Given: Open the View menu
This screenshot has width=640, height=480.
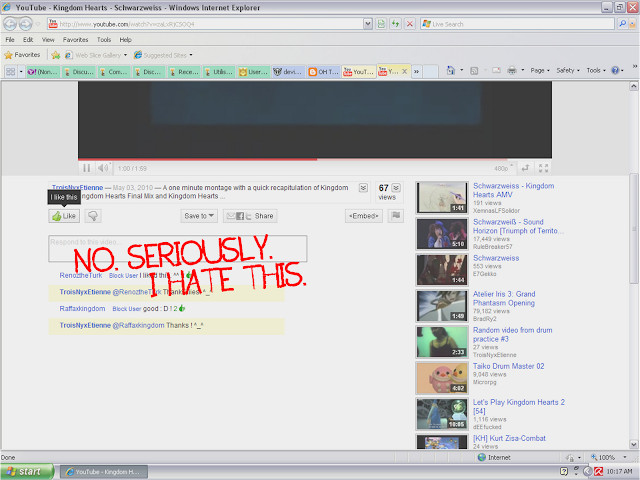Looking at the screenshot, I should point(48,40).
